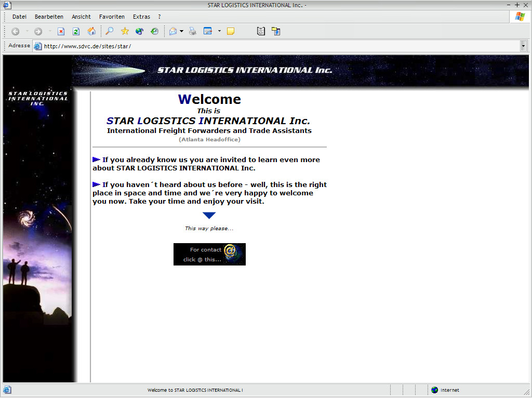Open Favorites with the star icon
This screenshot has height=399, width=532.
(125, 32)
